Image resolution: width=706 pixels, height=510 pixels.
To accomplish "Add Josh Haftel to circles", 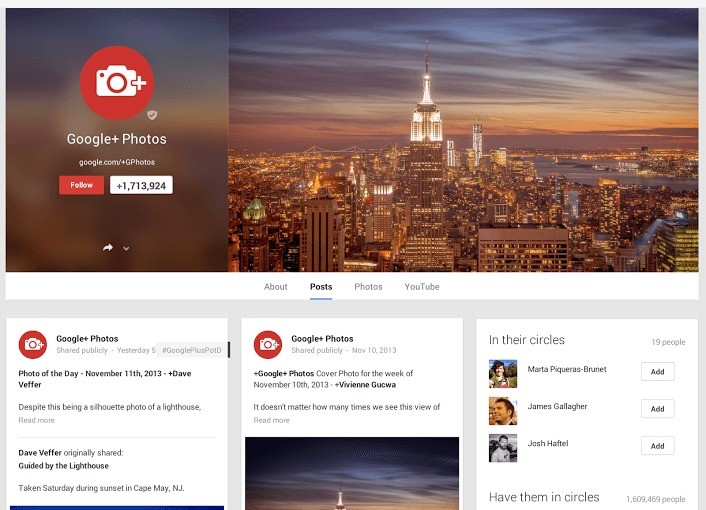I will click(x=657, y=446).
